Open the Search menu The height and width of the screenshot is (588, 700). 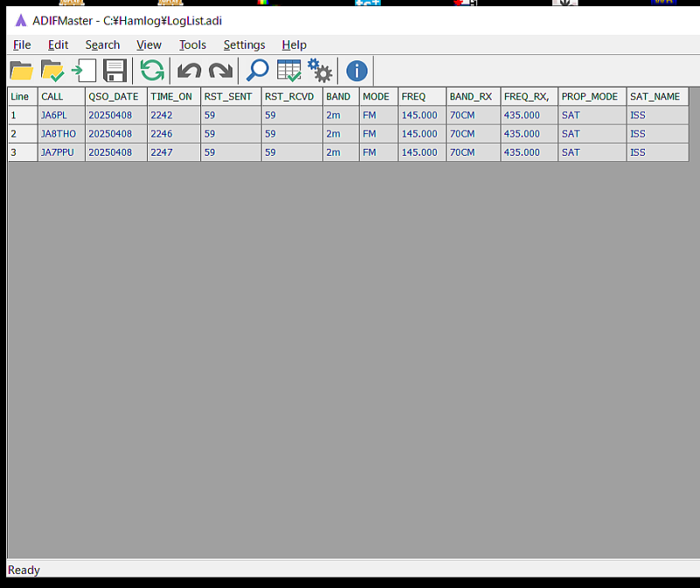click(x=102, y=45)
